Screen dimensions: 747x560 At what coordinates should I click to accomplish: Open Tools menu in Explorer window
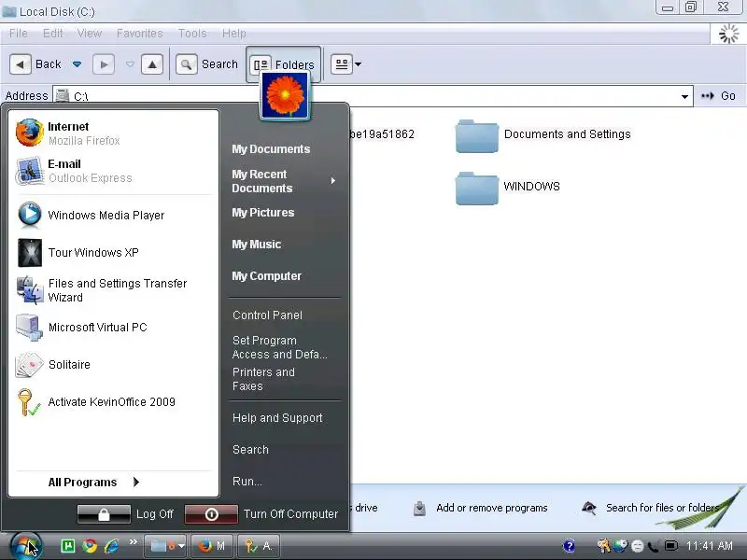coord(192,34)
